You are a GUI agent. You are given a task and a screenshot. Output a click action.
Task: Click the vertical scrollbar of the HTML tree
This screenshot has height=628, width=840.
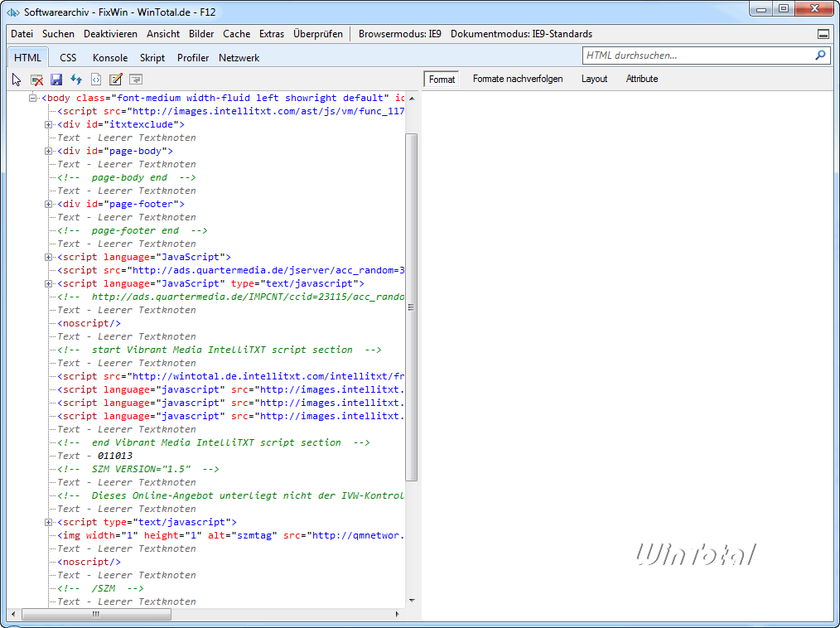tap(411, 307)
